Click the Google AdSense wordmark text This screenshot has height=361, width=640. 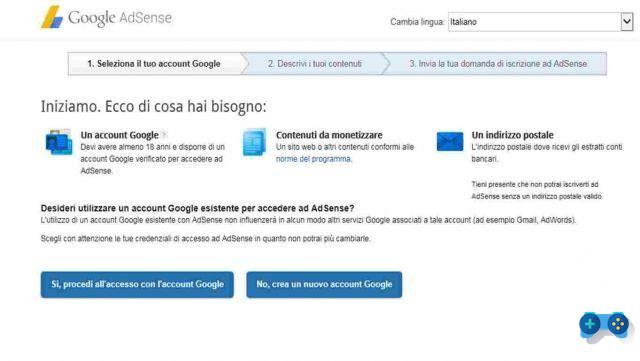120,18
